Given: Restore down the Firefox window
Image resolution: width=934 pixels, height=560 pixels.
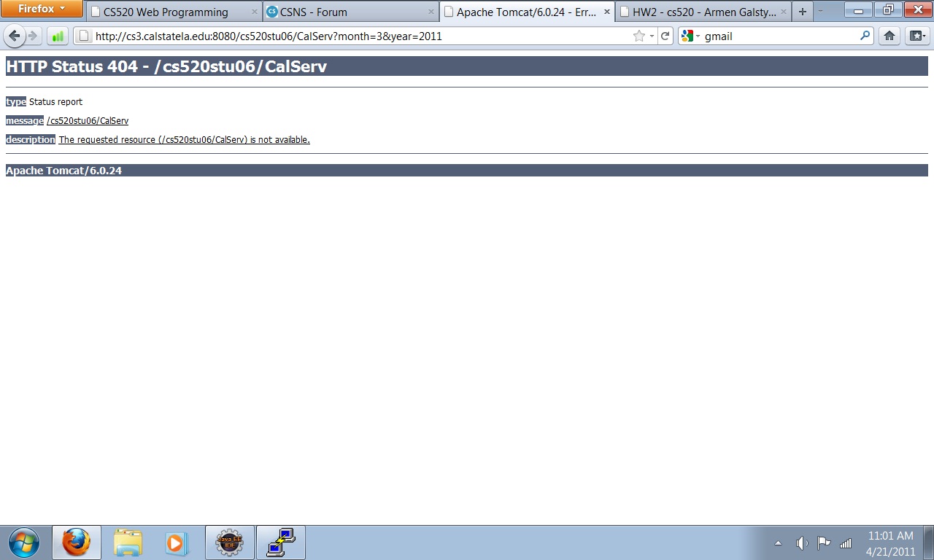Looking at the screenshot, I should (888, 9).
